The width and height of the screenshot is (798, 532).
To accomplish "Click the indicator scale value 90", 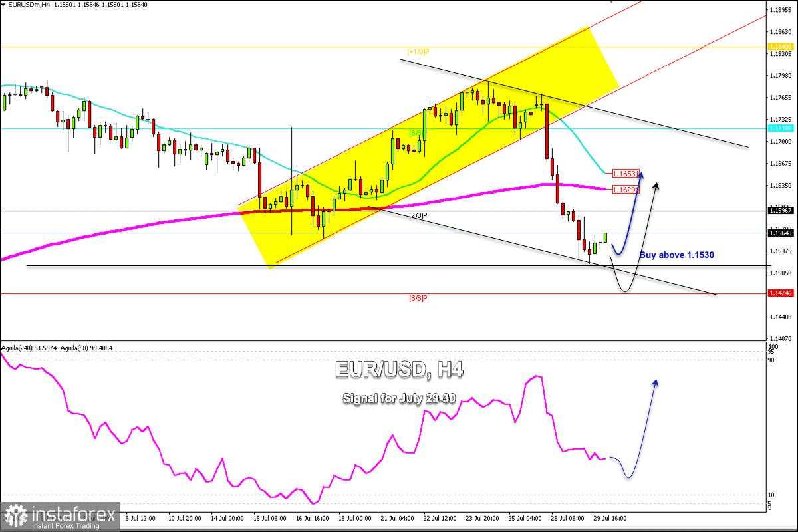I will 771,360.
